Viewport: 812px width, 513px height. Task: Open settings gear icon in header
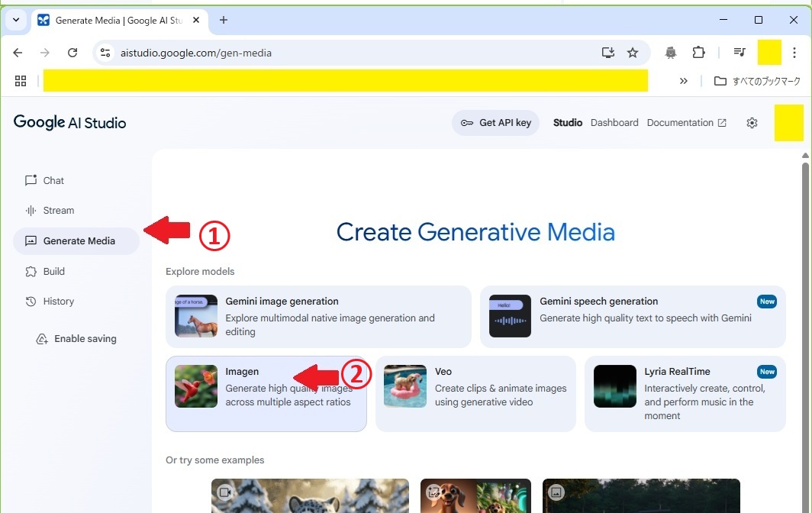pyautogui.click(x=752, y=123)
